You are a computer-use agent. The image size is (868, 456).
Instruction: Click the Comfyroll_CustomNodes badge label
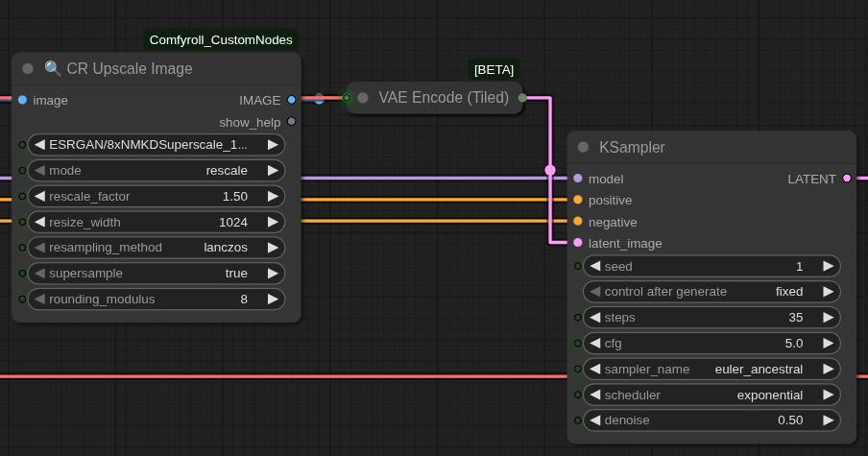tap(221, 40)
